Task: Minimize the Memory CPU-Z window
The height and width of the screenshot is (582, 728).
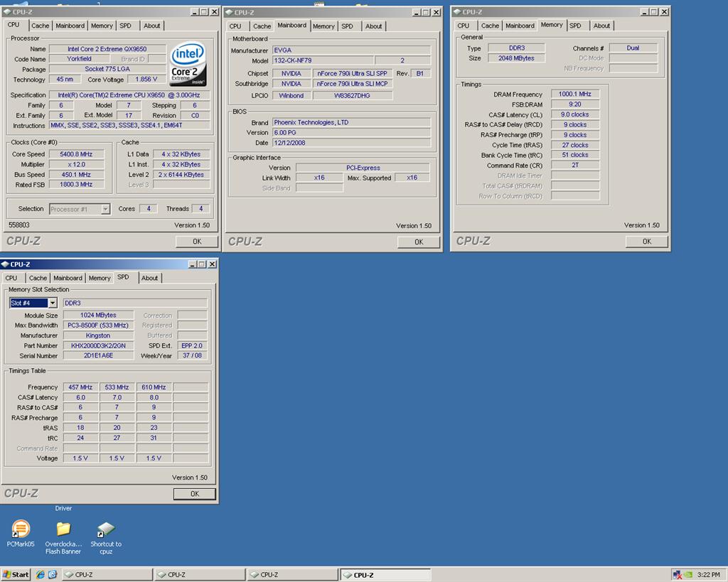Action: 644,12
